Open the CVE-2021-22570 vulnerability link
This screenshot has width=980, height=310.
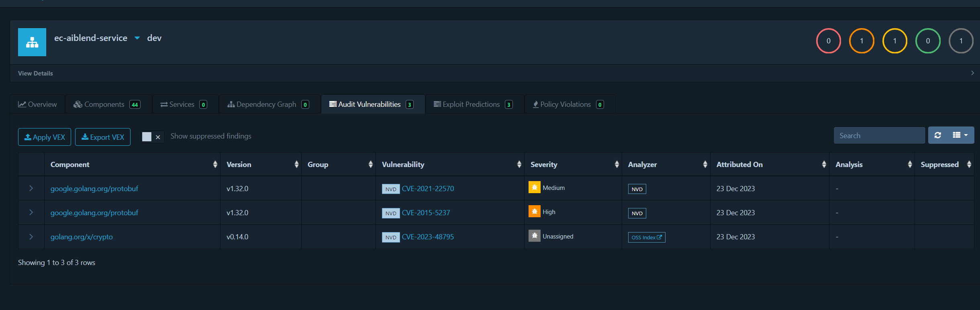point(428,189)
